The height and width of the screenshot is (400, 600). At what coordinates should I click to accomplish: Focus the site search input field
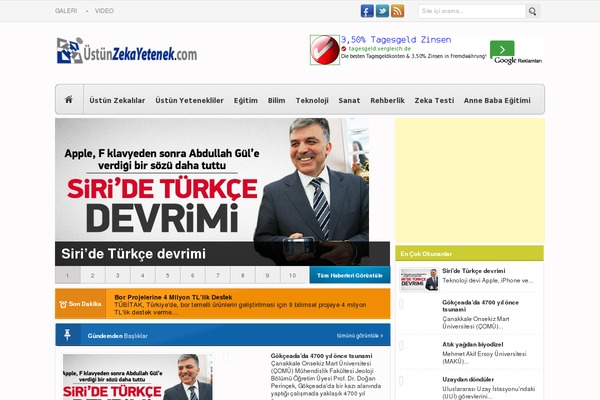(472, 11)
